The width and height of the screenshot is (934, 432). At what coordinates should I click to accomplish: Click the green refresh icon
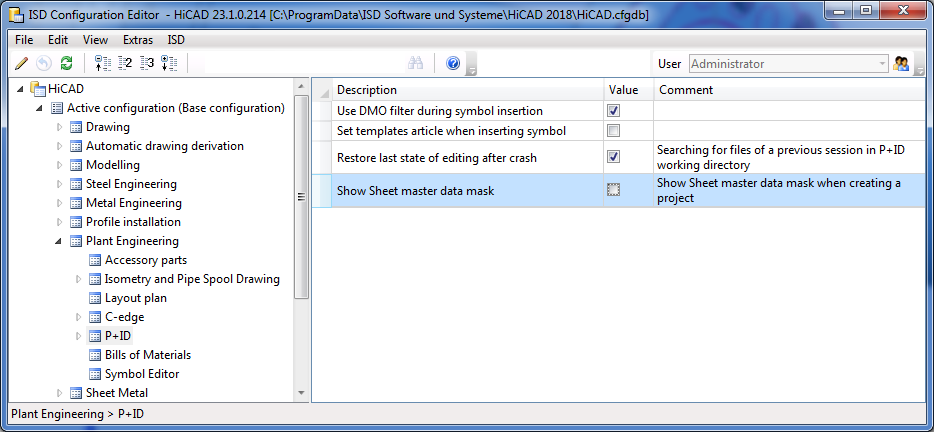pos(66,63)
